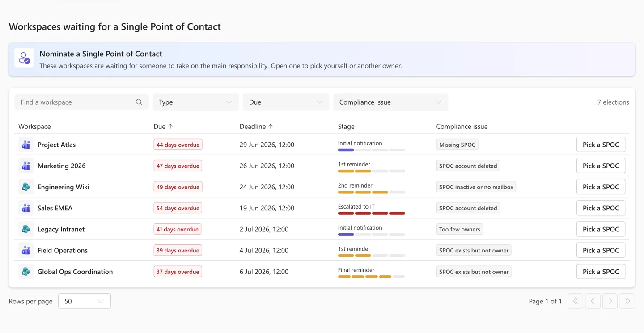Click the SharePoint icon for Engineering Wiki
The height and width of the screenshot is (333, 644).
click(26, 187)
